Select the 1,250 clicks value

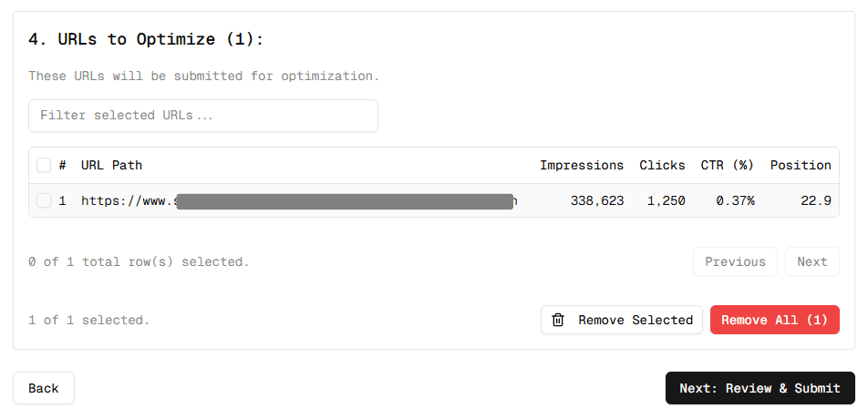pos(666,200)
